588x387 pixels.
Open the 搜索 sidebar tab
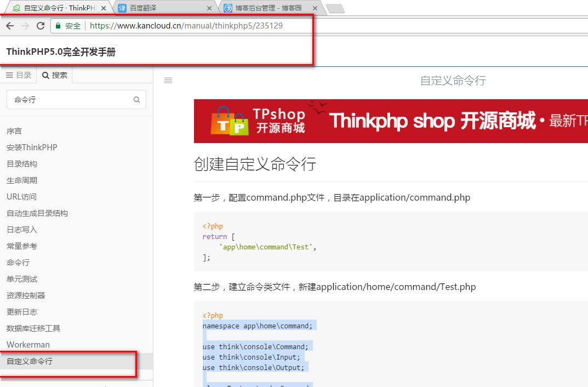click(x=54, y=75)
